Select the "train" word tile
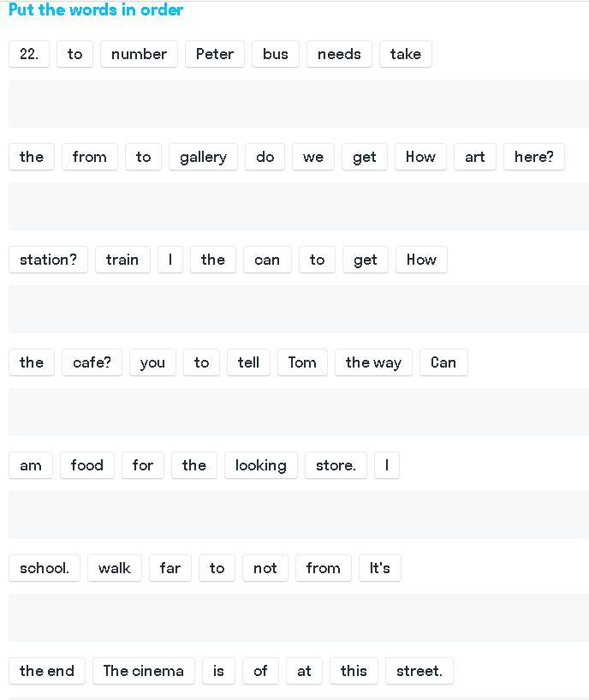 [x=122, y=260]
